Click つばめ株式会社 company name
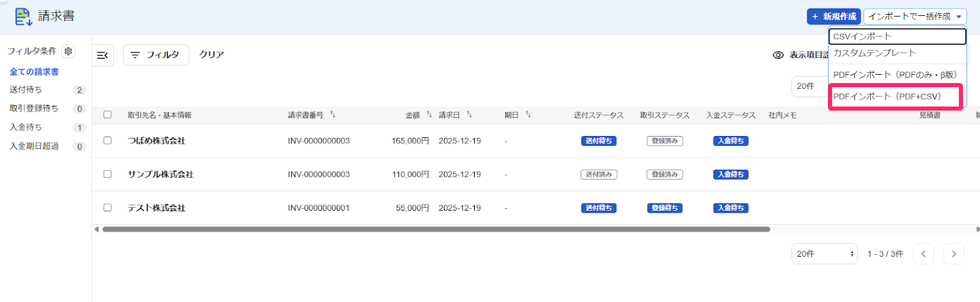The image size is (980, 302). pyautogui.click(x=156, y=141)
